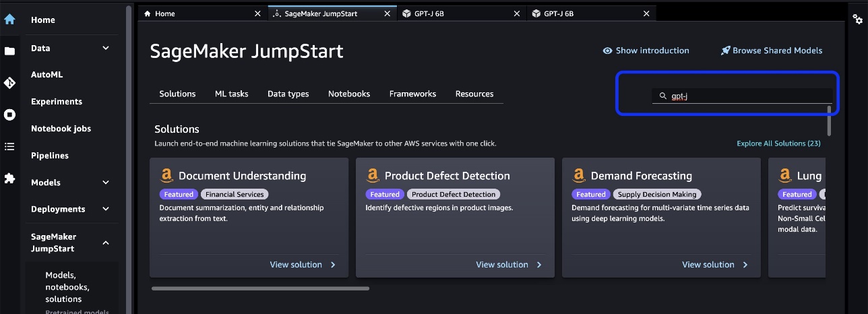Screen dimensions: 868x314
Task: Click the Amazon logo on Document Understanding card
Action: point(166,176)
